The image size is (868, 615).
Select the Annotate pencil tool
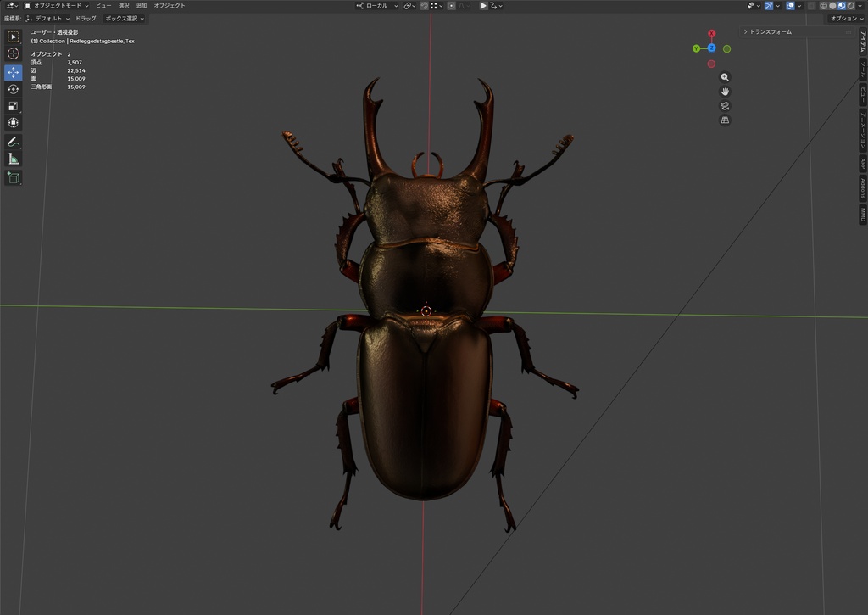14,143
